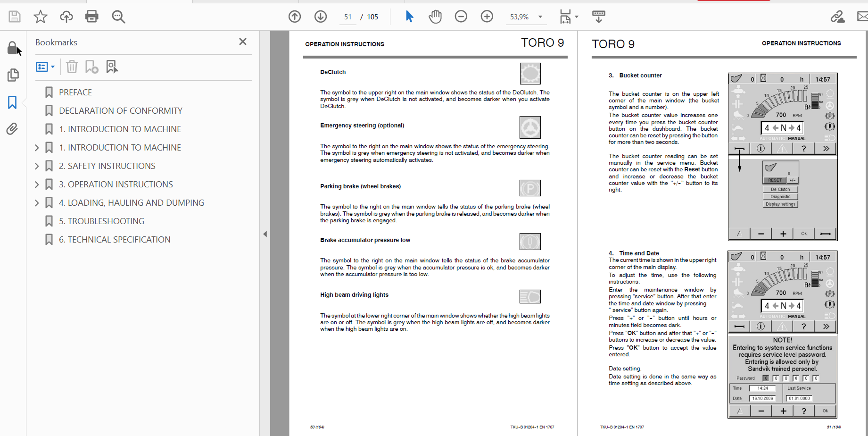Screen dimensions: 868x436
Task: Expand 4. LOADING, HAULING AND DUMPING bookmark
Action: point(37,203)
